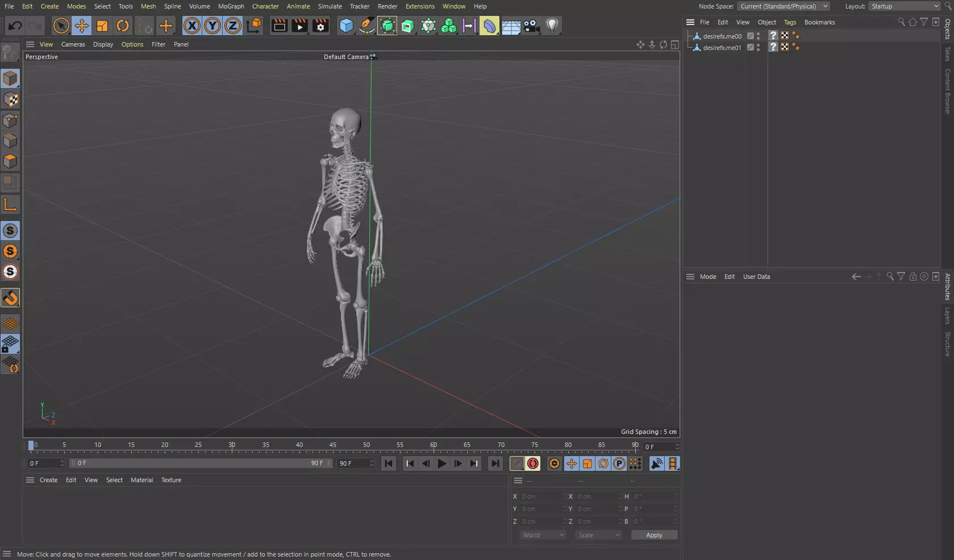Click the project end frame 90 F field
This screenshot has height=560, width=954.
click(356, 463)
